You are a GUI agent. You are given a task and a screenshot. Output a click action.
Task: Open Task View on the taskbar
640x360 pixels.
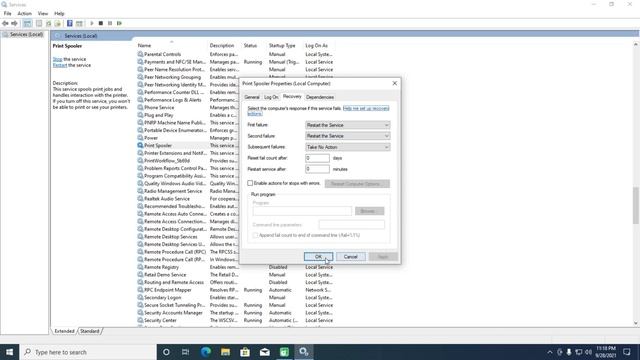coord(185,352)
